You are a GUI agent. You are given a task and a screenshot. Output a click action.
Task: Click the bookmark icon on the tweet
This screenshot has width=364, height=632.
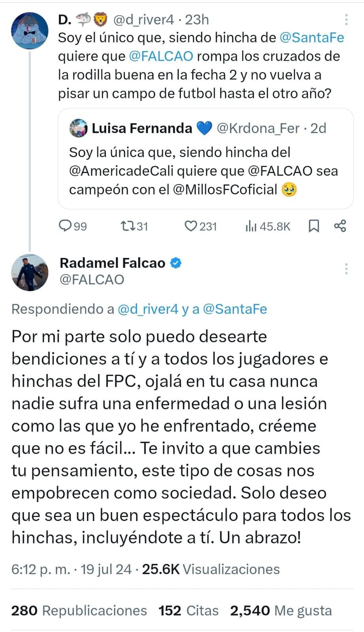[314, 226]
